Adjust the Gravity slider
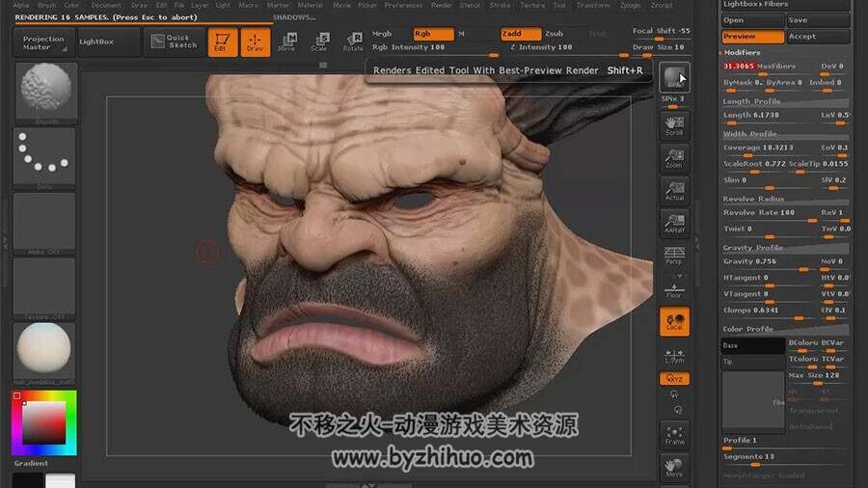868x488 pixels. pyautogui.click(x=769, y=262)
